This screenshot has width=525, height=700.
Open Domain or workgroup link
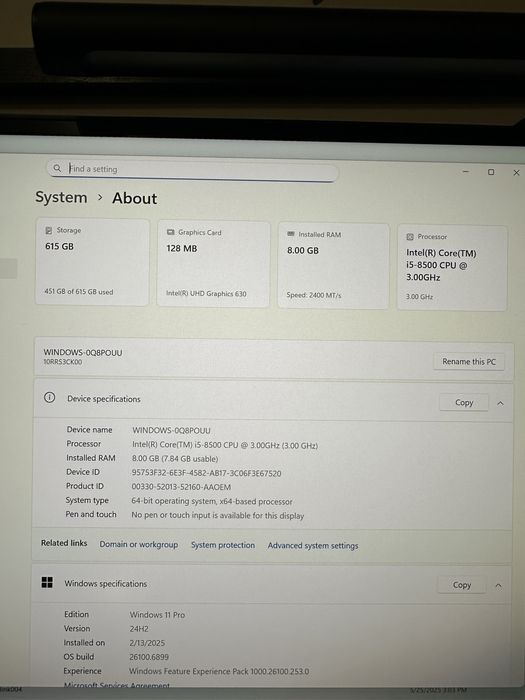tap(138, 544)
